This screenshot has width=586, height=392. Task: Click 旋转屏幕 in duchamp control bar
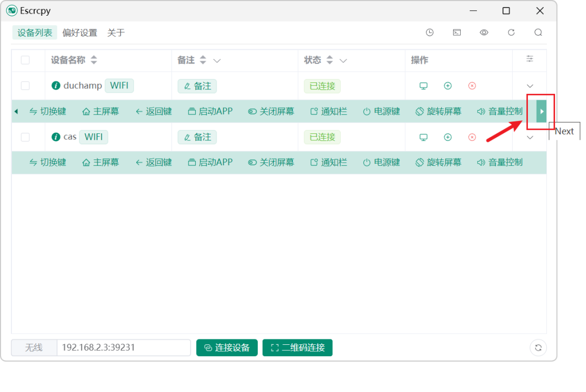[x=438, y=111]
